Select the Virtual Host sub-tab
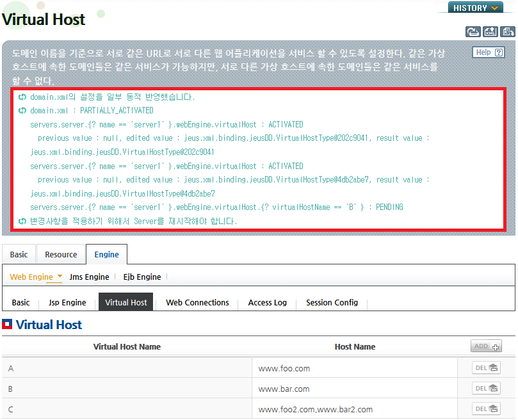 (126, 302)
